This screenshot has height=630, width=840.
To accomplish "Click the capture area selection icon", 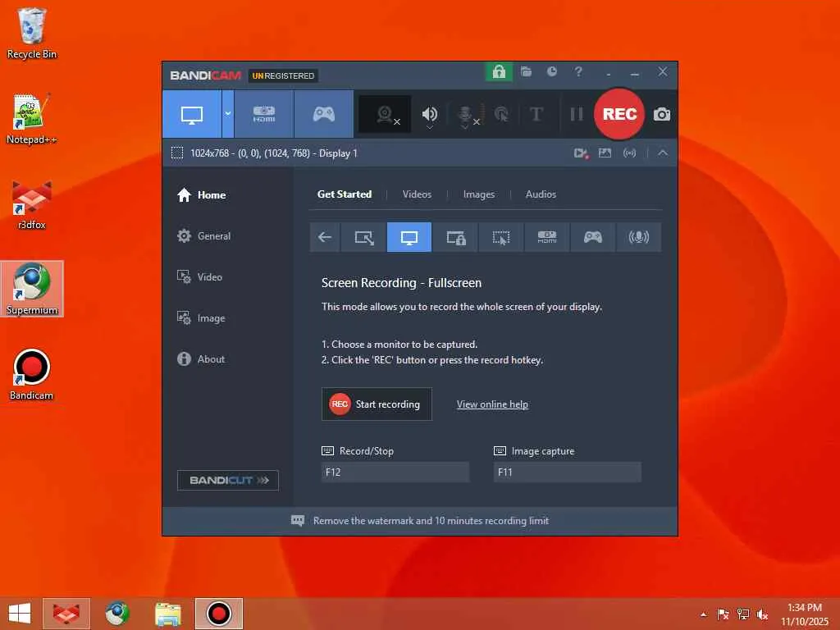I will tap(177, 153).
